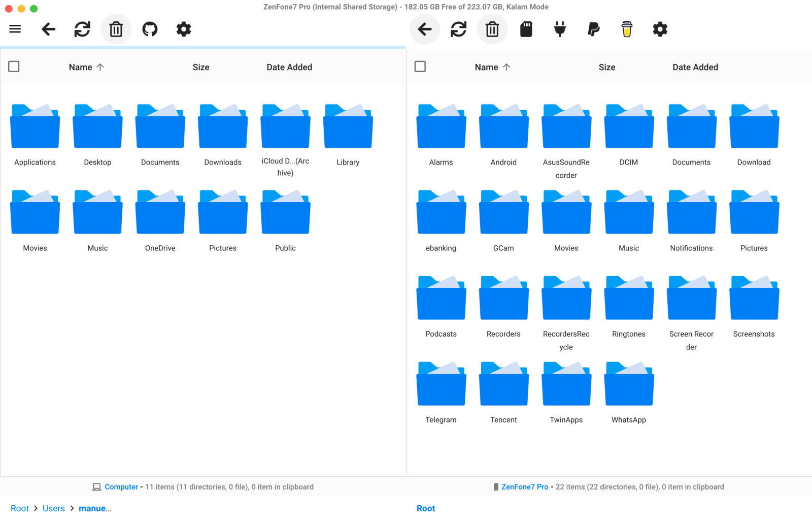Open settings gear in device toolbar
812x522 pixels.
coord(660,29)
